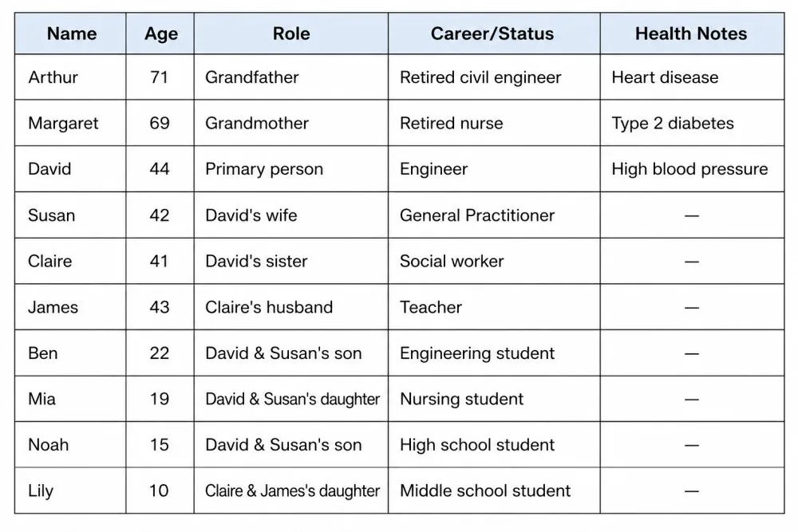
Task: Click the Health Notes column header
Action: [691, 33]
